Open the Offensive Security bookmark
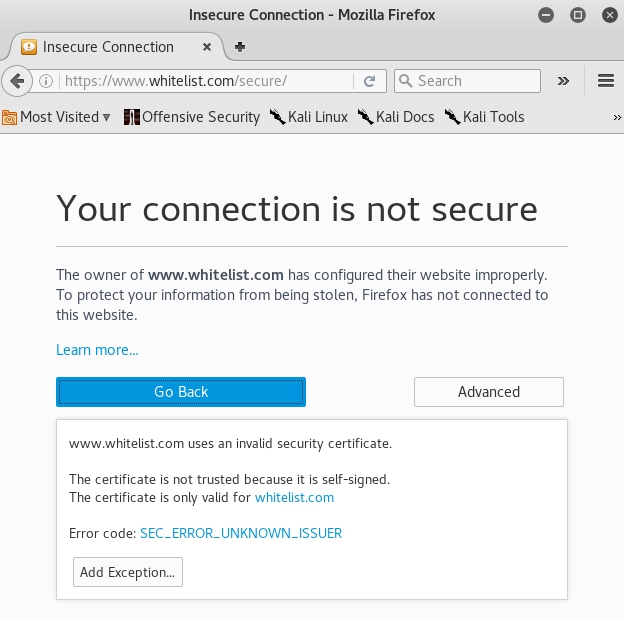This screenshot has width=624, height=618. 191,117
